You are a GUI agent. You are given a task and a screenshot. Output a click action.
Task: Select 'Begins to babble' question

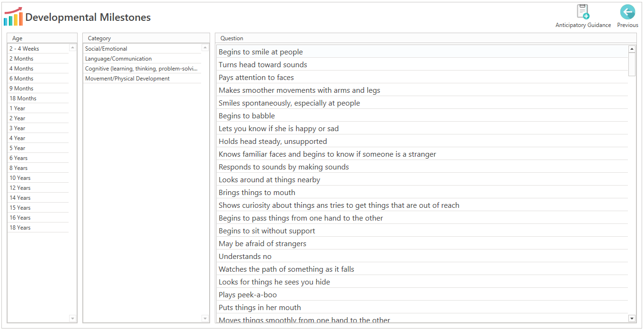pos(423,116)
